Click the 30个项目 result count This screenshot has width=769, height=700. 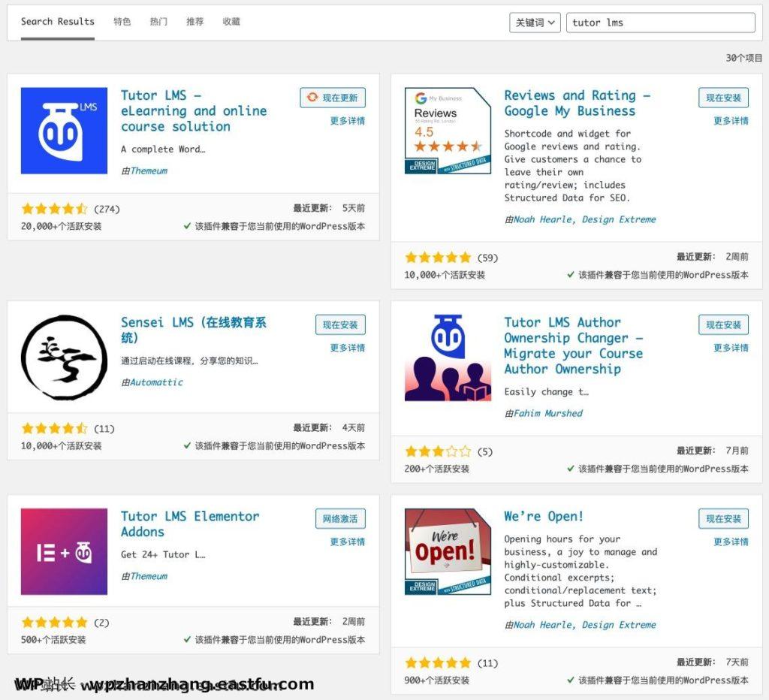pos(743,58)
